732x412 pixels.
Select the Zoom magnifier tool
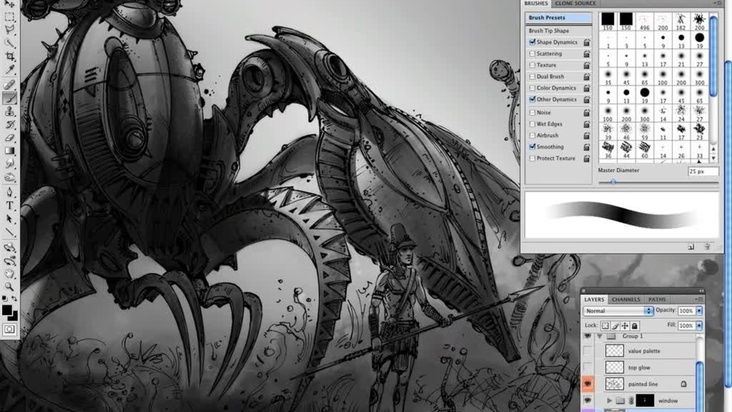(9, 286)
